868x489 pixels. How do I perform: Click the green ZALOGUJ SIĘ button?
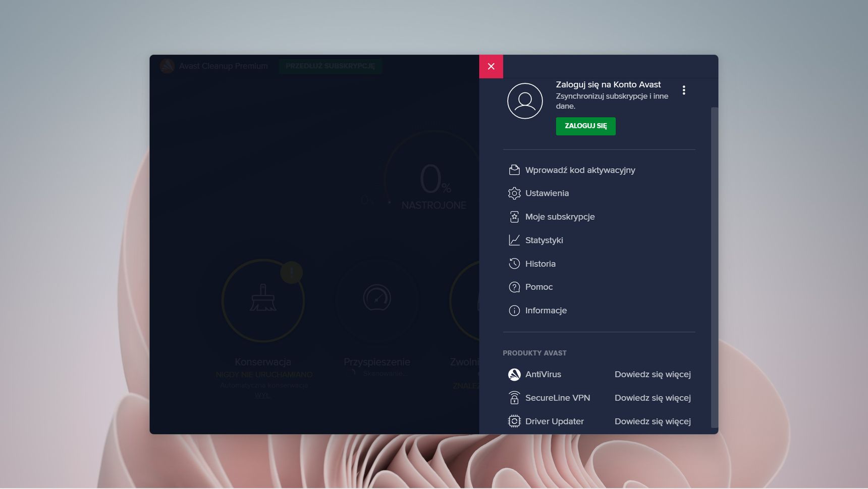coord(585,126)
